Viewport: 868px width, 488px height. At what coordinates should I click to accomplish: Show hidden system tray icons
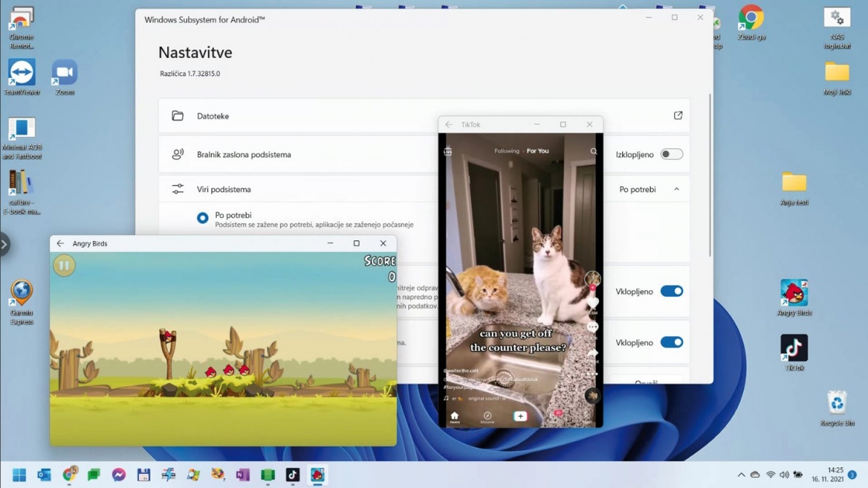pos(741,475)
